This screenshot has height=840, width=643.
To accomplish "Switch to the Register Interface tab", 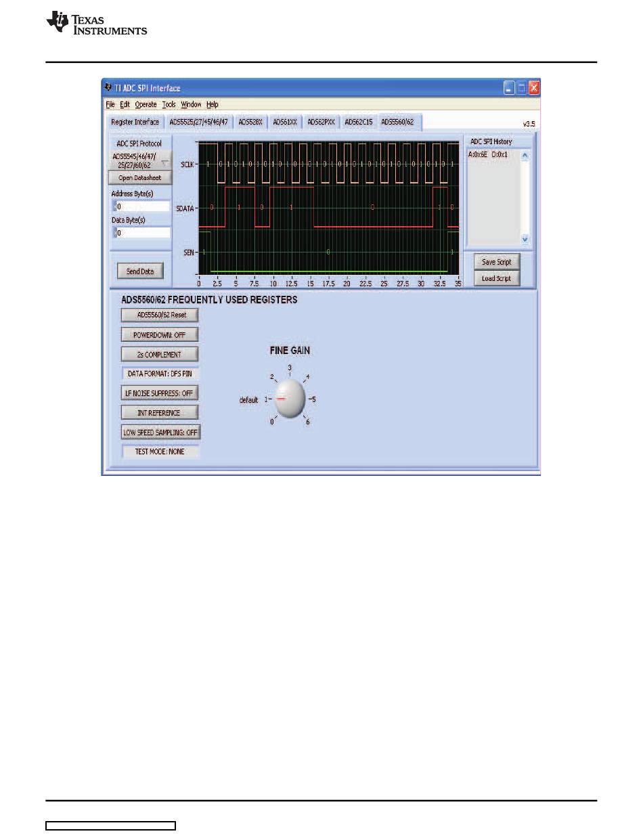I will coord(135,123).
